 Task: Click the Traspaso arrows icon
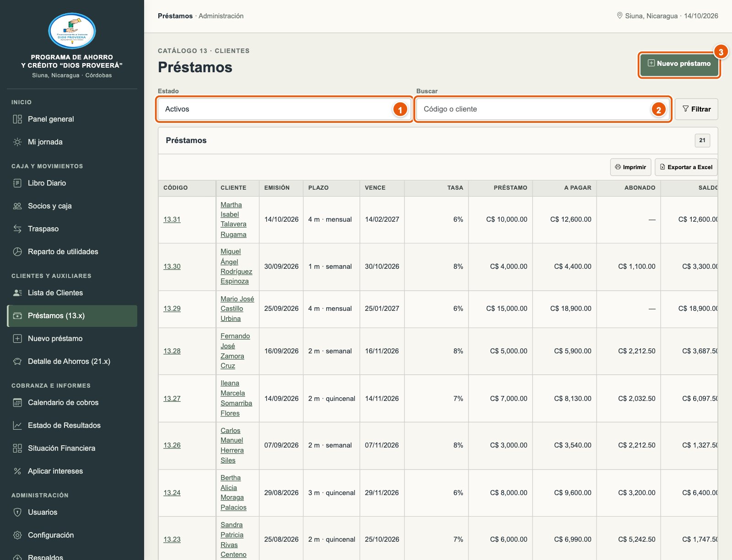pos(17,229)
